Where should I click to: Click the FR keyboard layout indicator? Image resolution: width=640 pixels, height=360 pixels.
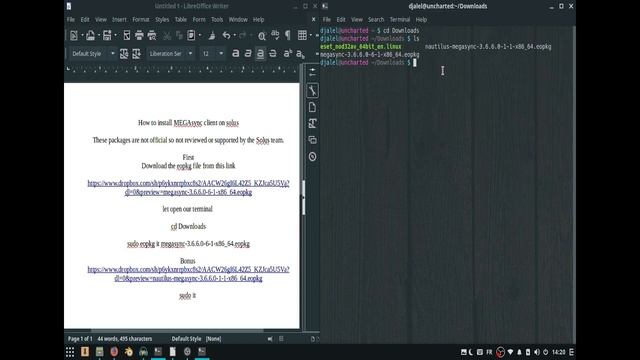[x=489, y=352]
